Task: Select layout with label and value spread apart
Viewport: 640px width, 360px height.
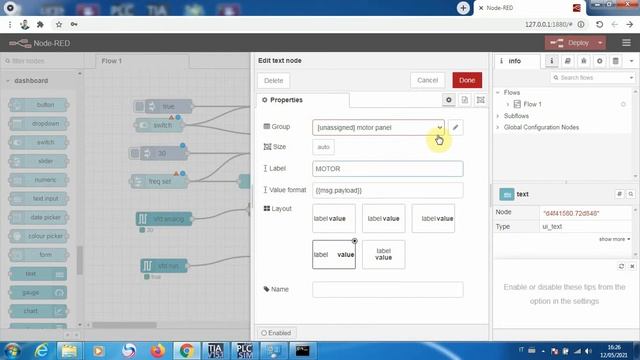Action: [334, 255]
